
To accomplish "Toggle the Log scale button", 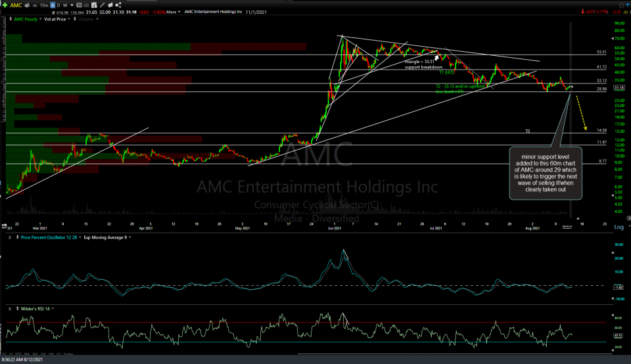I will tap(619, 227).
